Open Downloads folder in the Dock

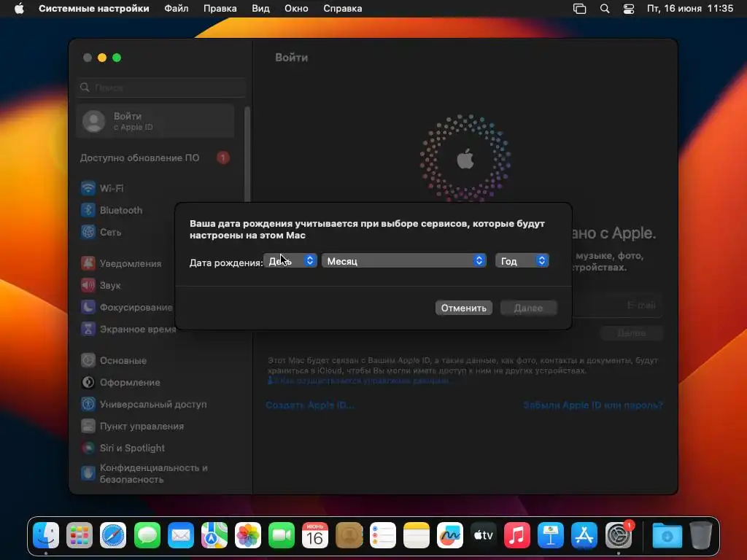coord(667,535)
